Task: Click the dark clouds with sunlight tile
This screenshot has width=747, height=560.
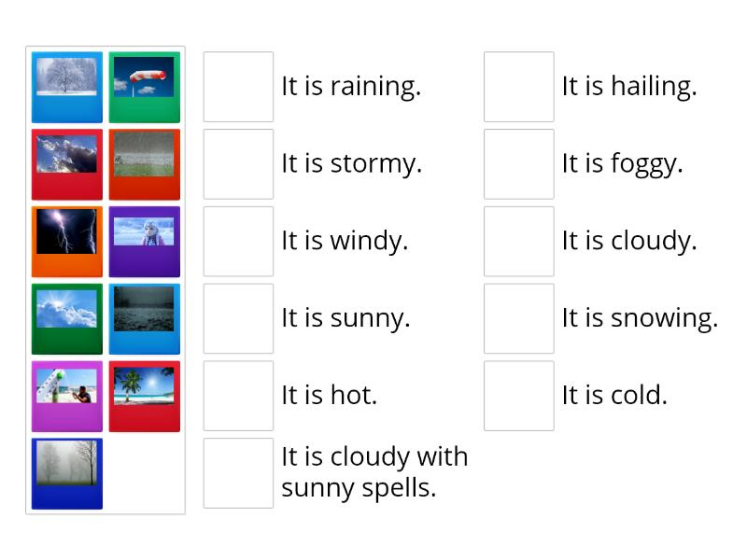Action: click(67, 164)
